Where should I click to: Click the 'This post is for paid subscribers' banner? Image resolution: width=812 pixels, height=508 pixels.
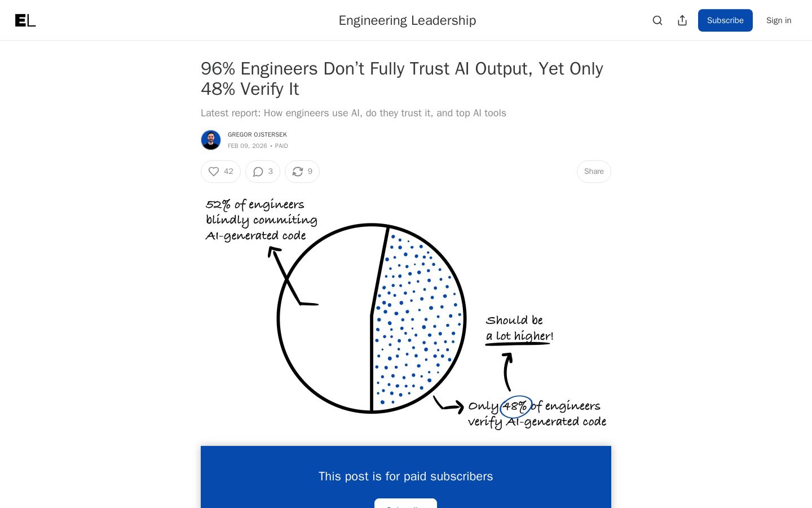[x=406, y=476]
